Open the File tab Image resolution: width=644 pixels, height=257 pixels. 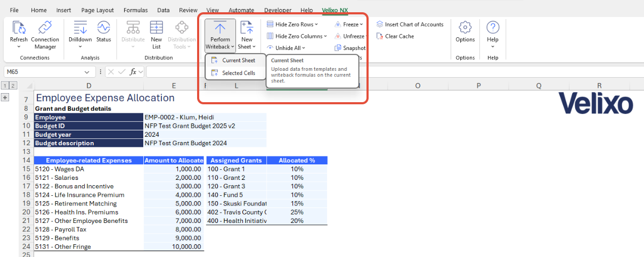14,10
